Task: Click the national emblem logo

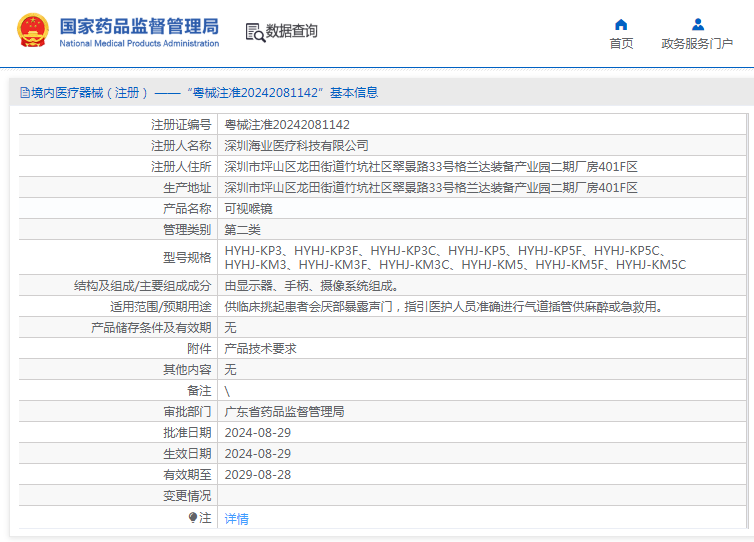Action: pyautogui.click(x=33, y=30)
